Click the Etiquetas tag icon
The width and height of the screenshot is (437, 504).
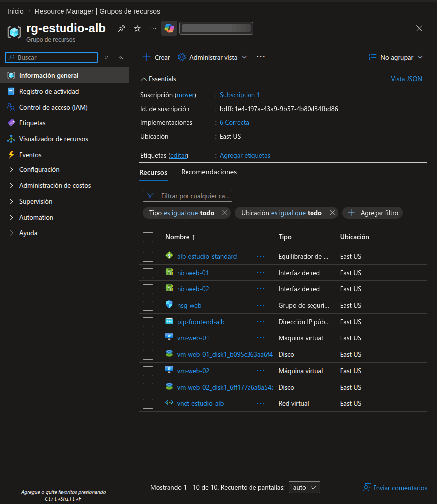pyautogui.click(x=11, y=123)
